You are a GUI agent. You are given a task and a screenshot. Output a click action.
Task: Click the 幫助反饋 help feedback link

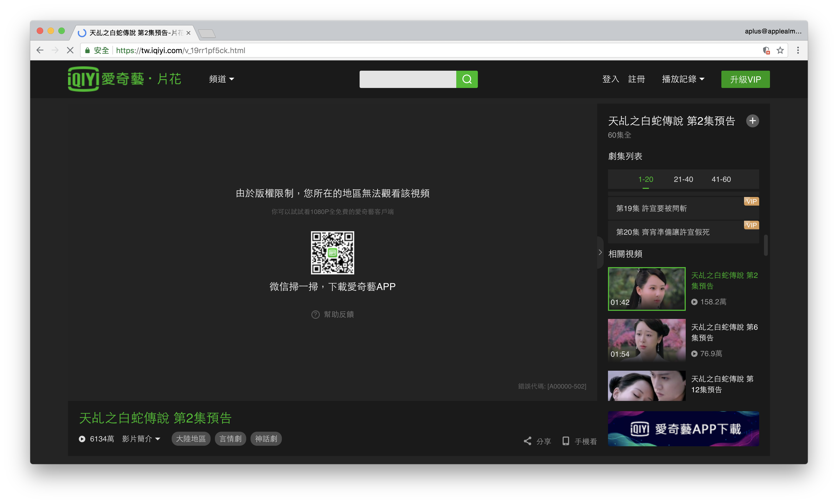pyautogui.click(x=339, y=315)
